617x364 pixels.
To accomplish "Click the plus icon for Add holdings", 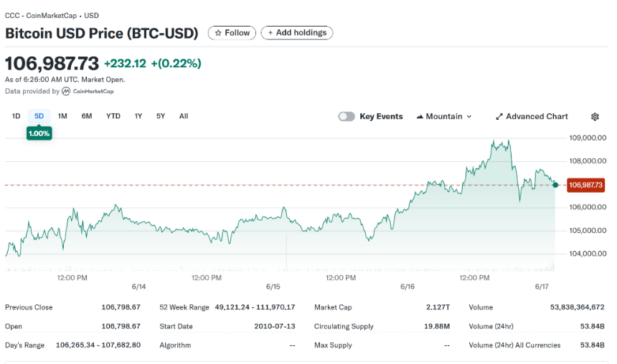I will [270, 33].
